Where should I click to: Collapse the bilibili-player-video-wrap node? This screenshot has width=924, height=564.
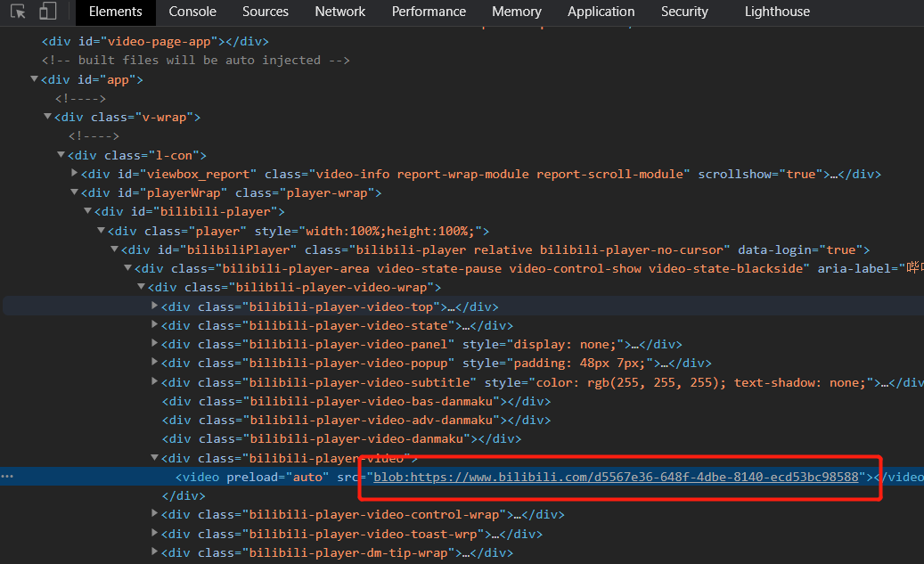(x=141, y=287)
